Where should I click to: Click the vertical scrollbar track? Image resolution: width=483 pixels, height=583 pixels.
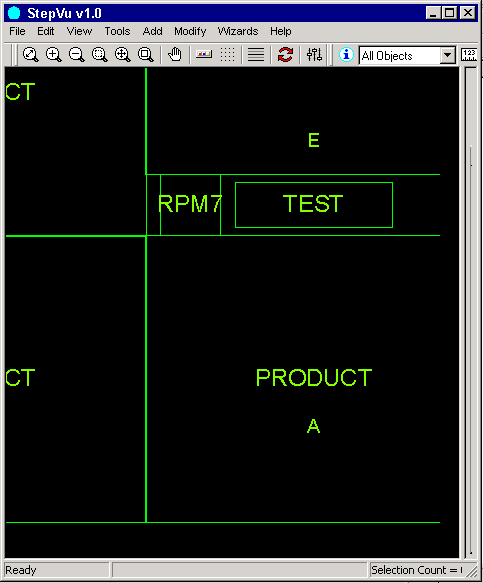tap(471, 312)
